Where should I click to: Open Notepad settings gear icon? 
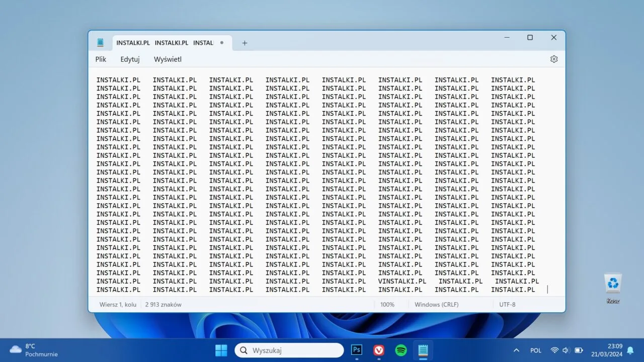tap(554, 59)
